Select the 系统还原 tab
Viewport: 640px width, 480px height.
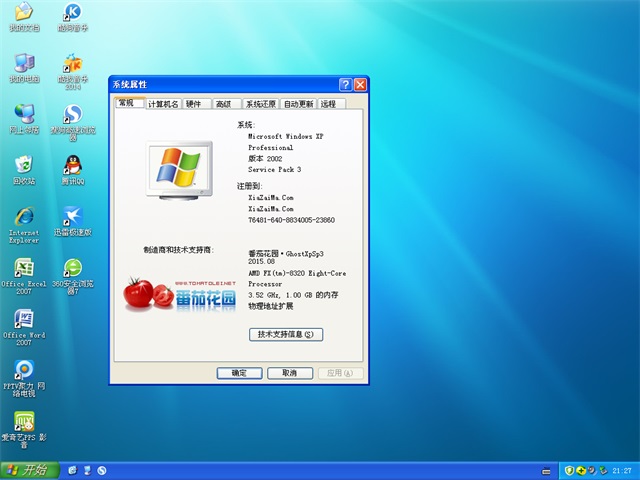pyautogui.click(x=260, y=104)
